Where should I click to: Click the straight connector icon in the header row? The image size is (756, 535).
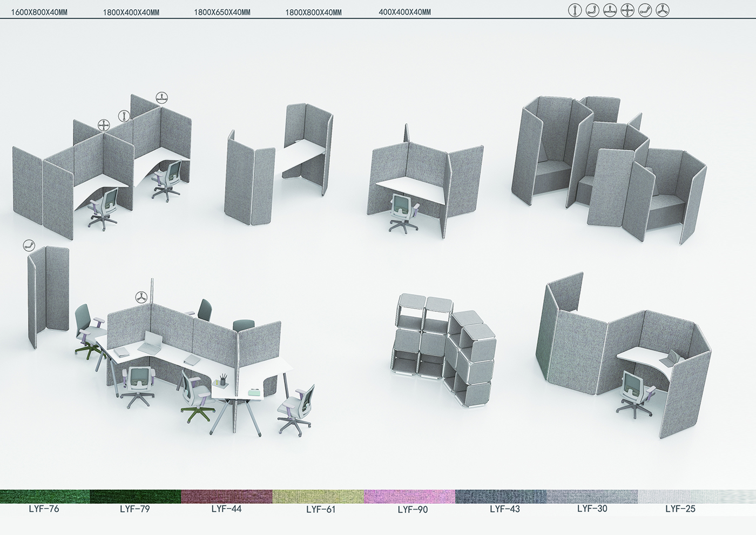point(575,10)
